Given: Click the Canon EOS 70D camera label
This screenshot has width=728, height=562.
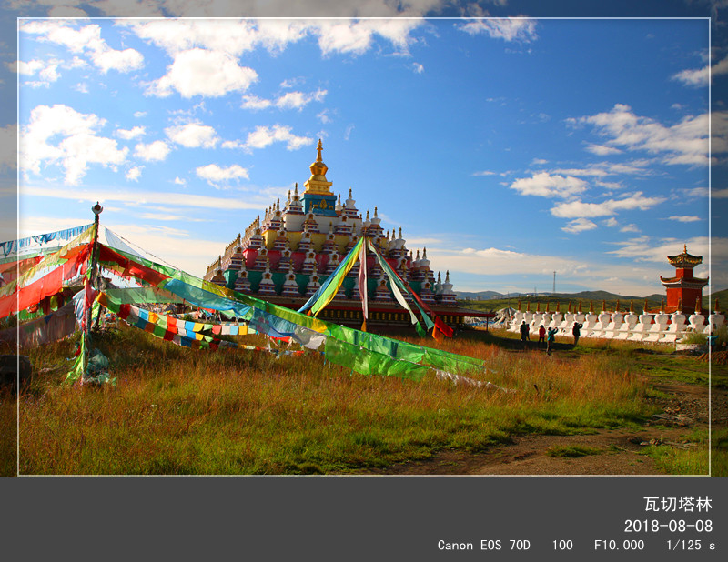Looking at the screenshot, I should tap(483, 546).
